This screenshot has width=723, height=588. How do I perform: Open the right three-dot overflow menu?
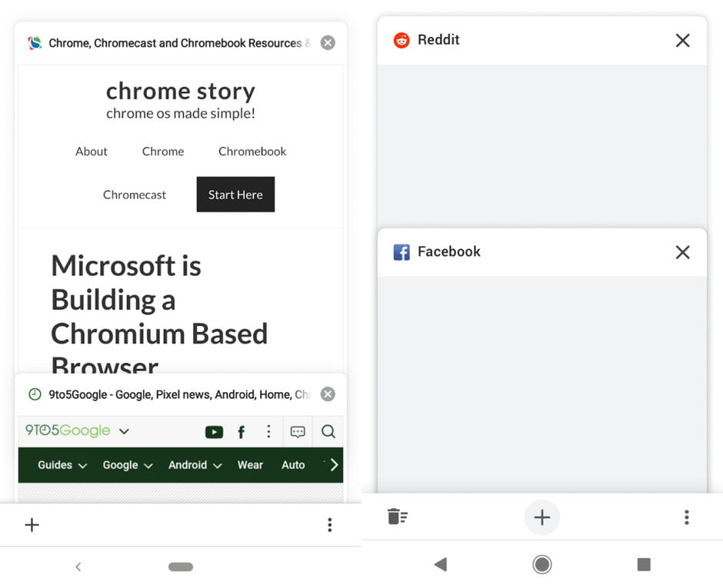click(686, 517)
